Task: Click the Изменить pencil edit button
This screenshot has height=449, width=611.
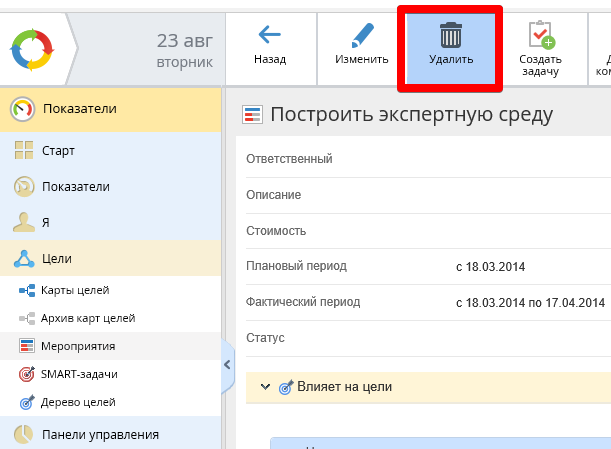Action: [361, 46]
